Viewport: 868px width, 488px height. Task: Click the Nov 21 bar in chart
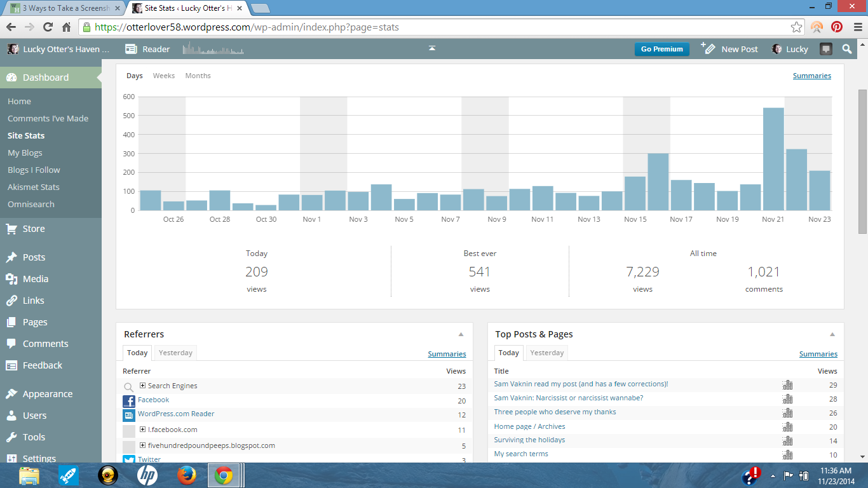773,159
